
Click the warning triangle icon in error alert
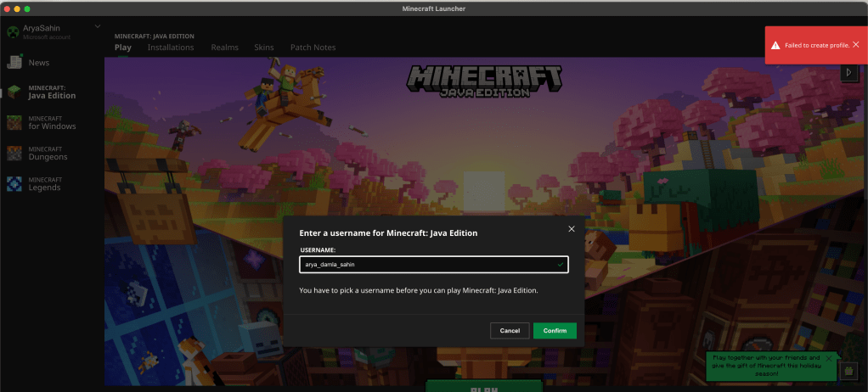pyautogui.click(x=775, y=45)
